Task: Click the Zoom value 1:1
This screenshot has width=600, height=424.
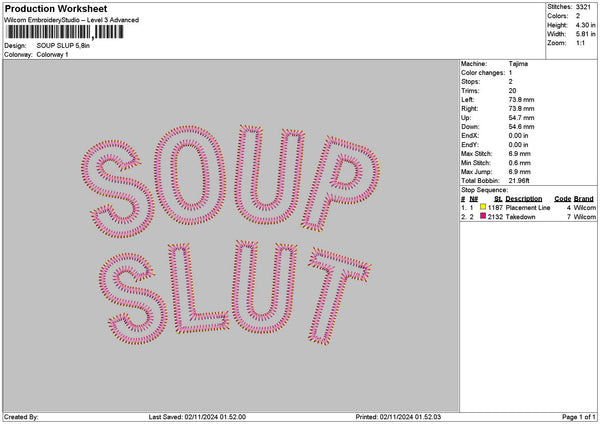Action: (580, 43)
